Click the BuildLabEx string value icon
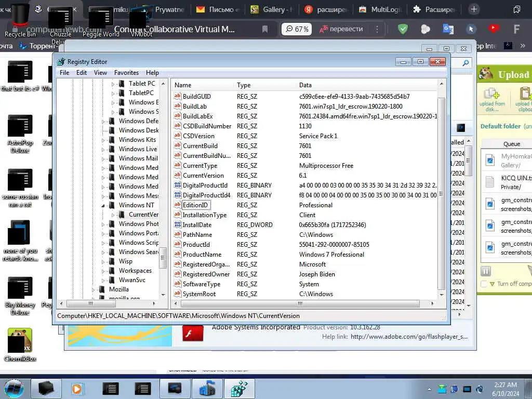This screenshot has width=532, height=399. coord(178,116)
